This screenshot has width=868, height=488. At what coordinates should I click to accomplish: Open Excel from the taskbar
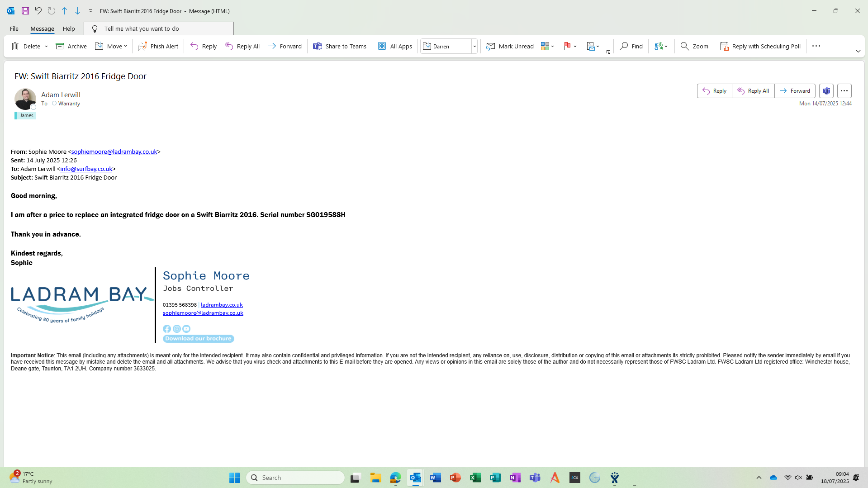(x=475, y=478)
